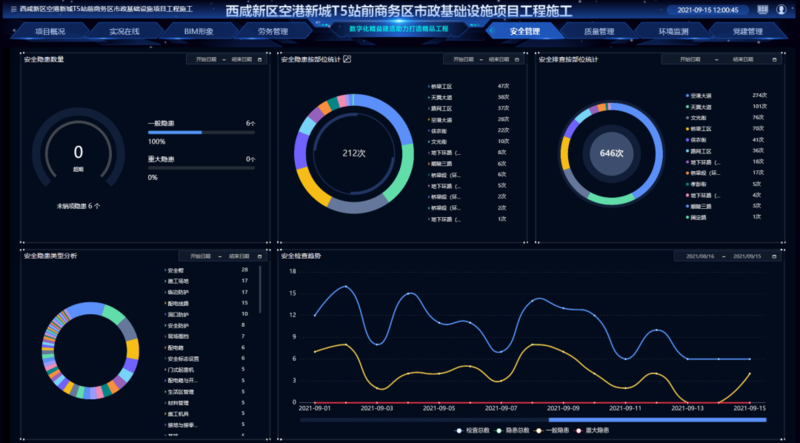Click the edit icon beside 安全隐患按部位统计
The height and width of the screenshot is (443, 800).
click(x=347, y=59)
